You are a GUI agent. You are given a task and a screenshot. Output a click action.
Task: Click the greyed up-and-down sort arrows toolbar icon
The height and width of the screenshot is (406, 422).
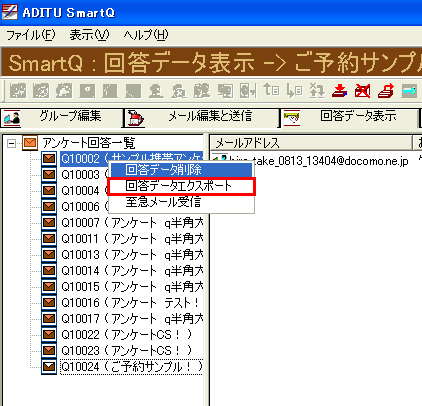(317, 91)
